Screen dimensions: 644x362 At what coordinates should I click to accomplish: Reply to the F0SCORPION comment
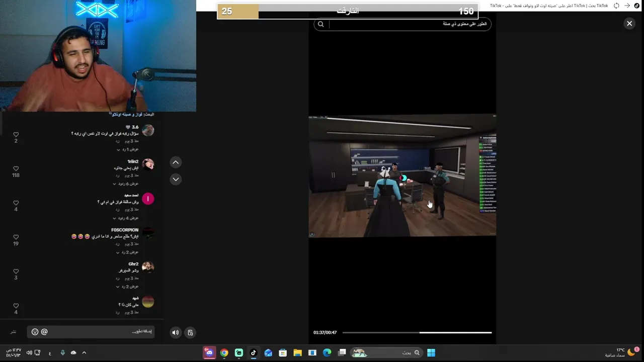click(118, 244)
